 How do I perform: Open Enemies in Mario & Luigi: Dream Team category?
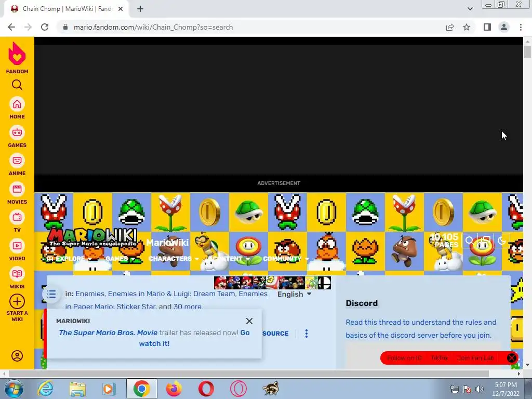(172, 294)
